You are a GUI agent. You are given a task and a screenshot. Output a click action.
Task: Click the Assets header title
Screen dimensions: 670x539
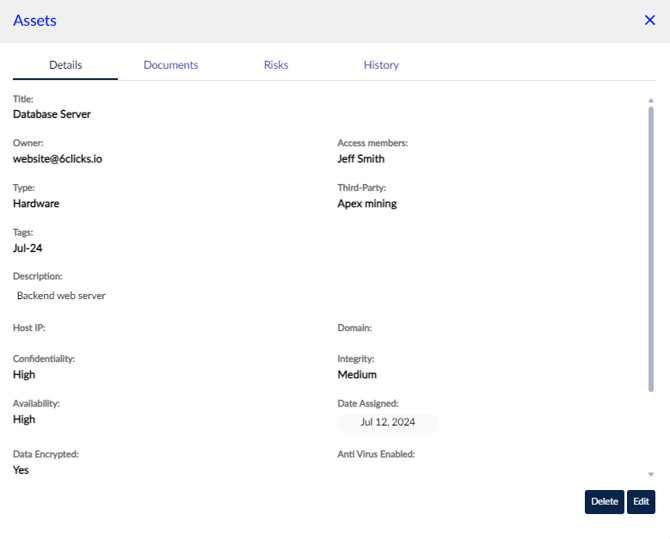coord(35,20)
